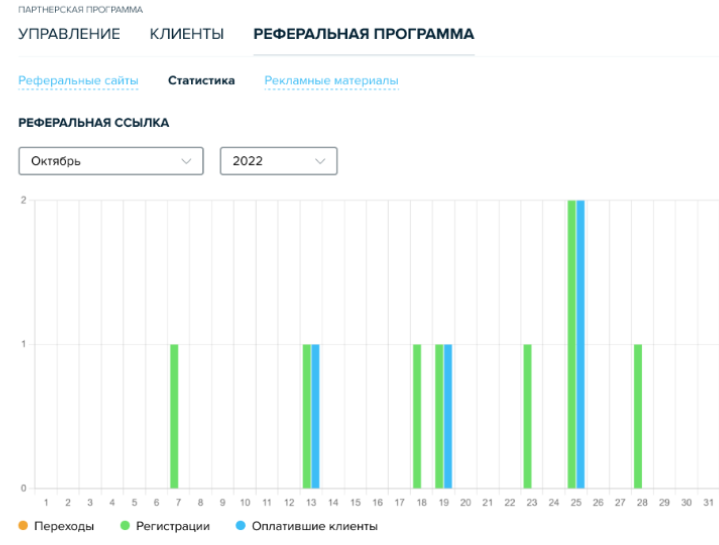Click the green bar on day 28
The image size is (719, 545).
pyautogui.click(x=638, y=416)
